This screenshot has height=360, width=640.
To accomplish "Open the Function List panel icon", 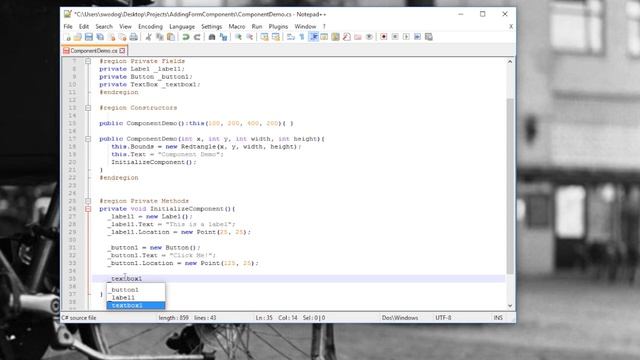I will coord(347,37).
